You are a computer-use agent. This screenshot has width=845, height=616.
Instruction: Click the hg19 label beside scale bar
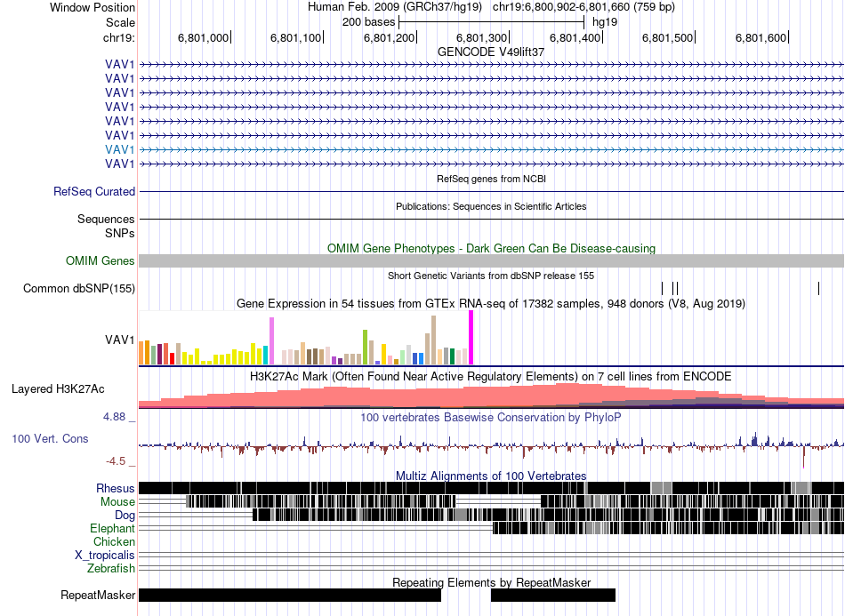point(605,22)
